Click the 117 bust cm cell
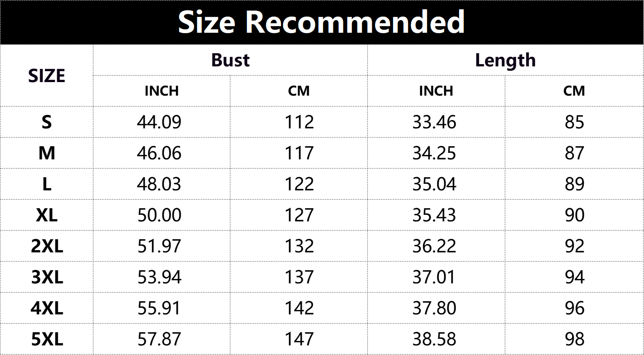This screenshot has height=355, width=644. click(299, 153)
